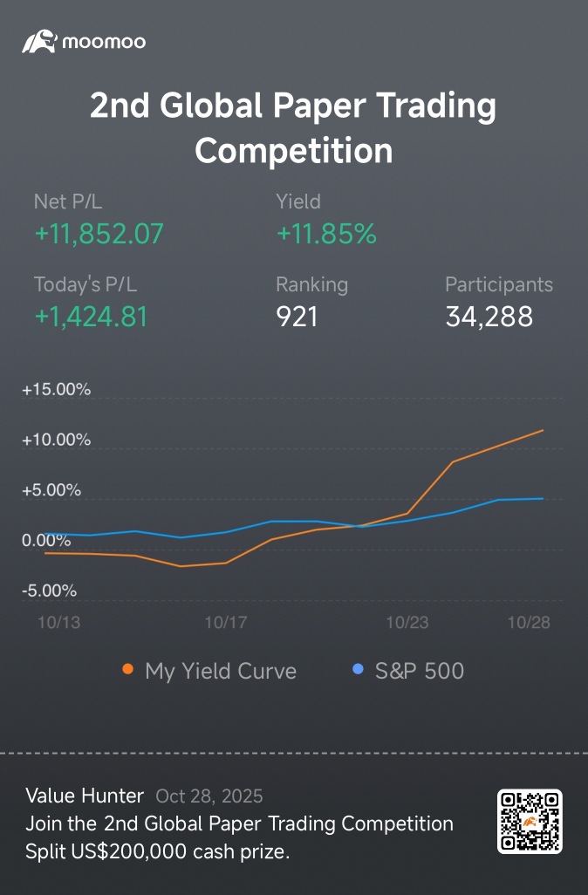The image size is (588, 895).
Task: Click the +15.00% chart axis label
Action: [56, 390]
